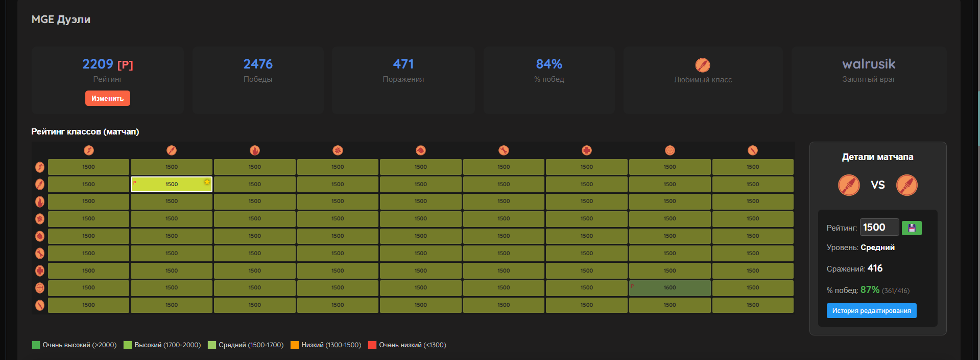This screenshot has height=360, width=980.
Task: Focus the Рейтинг input field showing 1500
Action: click(879, 228)
